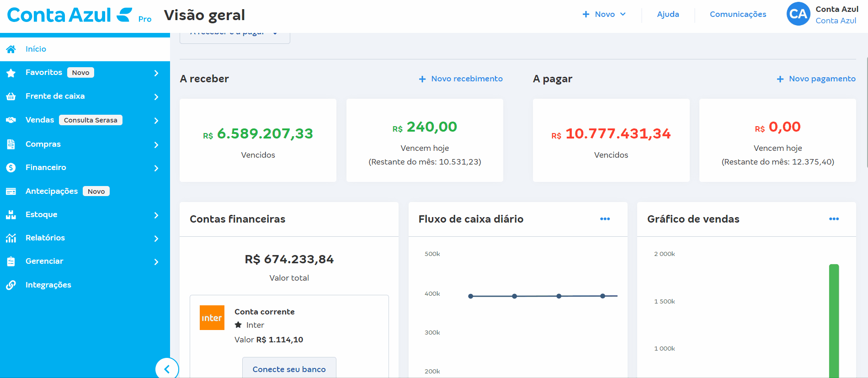Click the Vendas handshake icon
The height and width of the screenshot is (378, 868).
pyautogui.click(x=11, y=120)
